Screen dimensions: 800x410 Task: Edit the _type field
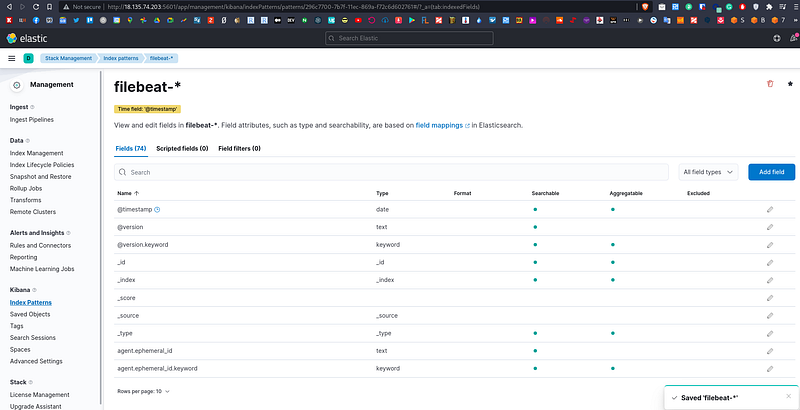point(770,333)
